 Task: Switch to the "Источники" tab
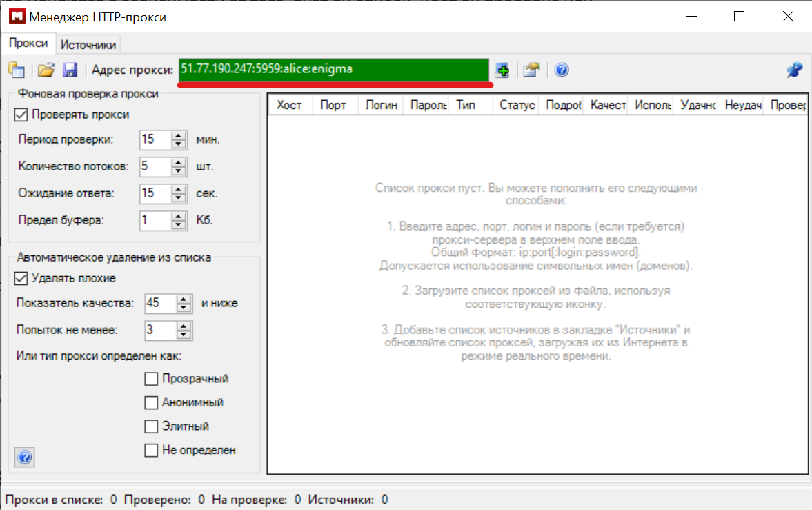pyautogui.click(x=88, y=45)
